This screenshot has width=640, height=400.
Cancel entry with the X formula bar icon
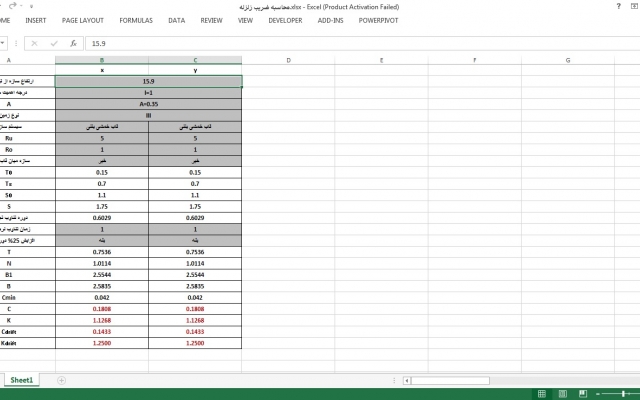click(x=34, y=43)
